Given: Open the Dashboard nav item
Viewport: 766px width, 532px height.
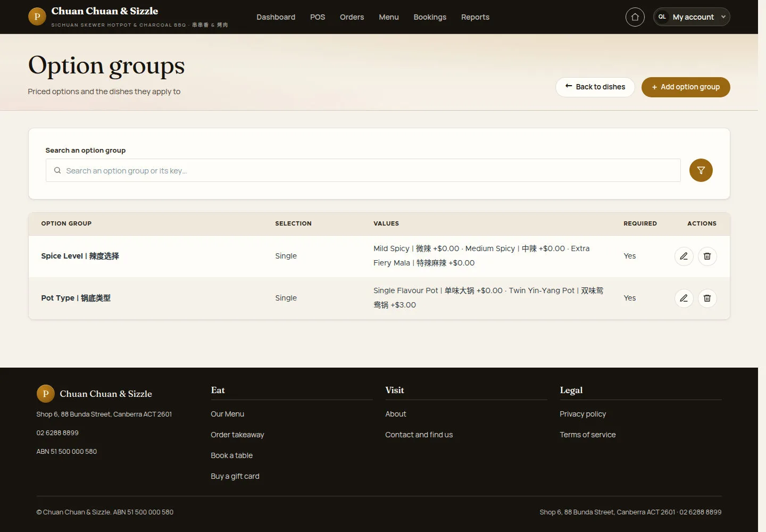Looking at the screenshot, I should tap(276, 17).
